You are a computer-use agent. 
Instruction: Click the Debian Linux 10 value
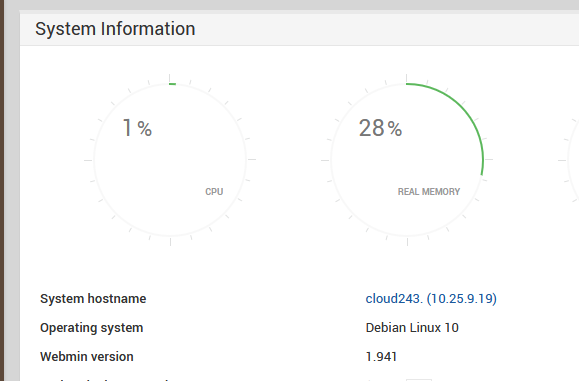(412, 328)
